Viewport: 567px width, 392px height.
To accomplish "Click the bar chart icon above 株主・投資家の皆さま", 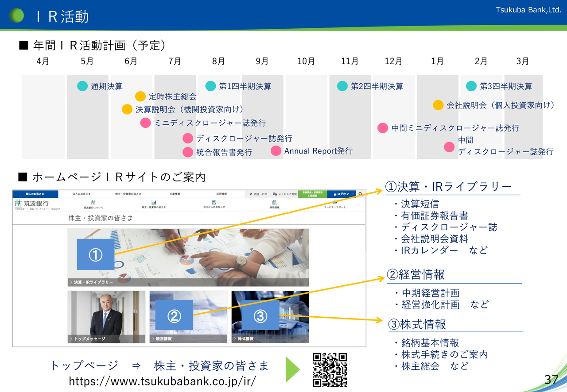I will (x=154, y=202).
